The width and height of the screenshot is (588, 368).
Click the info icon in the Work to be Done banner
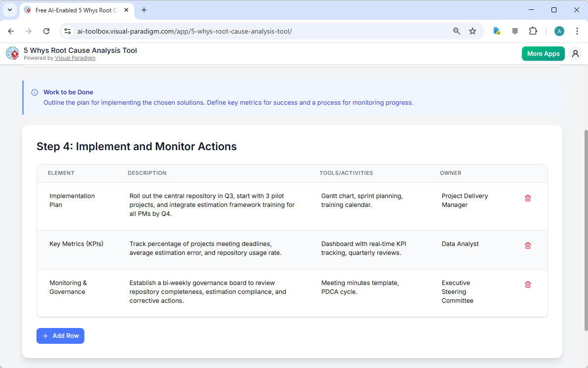click(34, 92)
